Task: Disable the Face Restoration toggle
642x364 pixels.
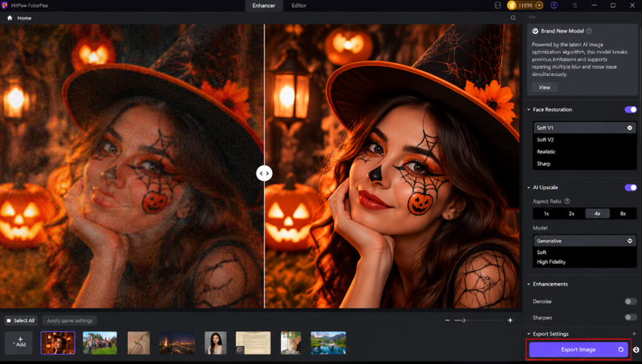Action: [x=631, y=110]
